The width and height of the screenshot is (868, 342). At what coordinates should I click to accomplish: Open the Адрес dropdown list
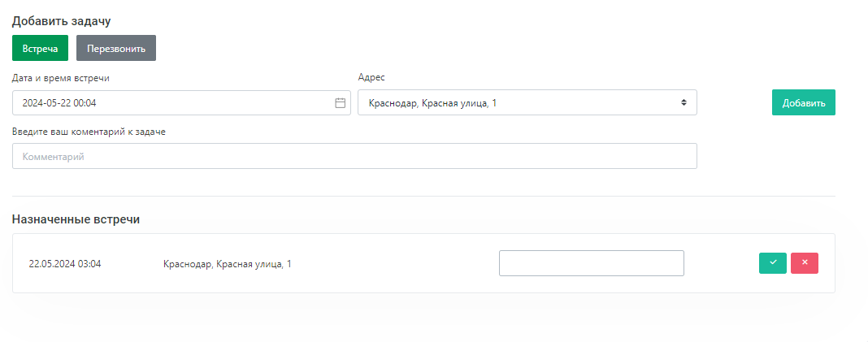[x=527, y=102]
